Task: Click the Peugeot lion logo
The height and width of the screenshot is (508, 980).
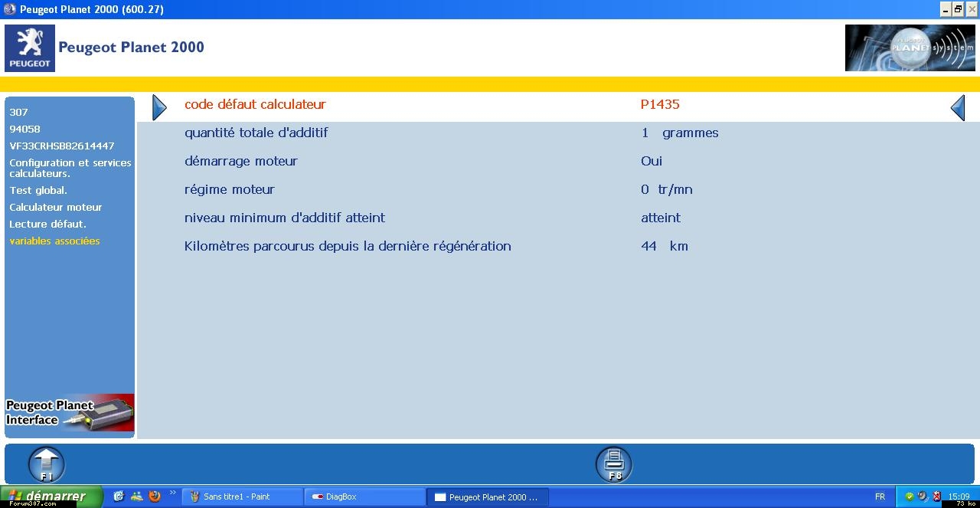Action: point(30,48)
